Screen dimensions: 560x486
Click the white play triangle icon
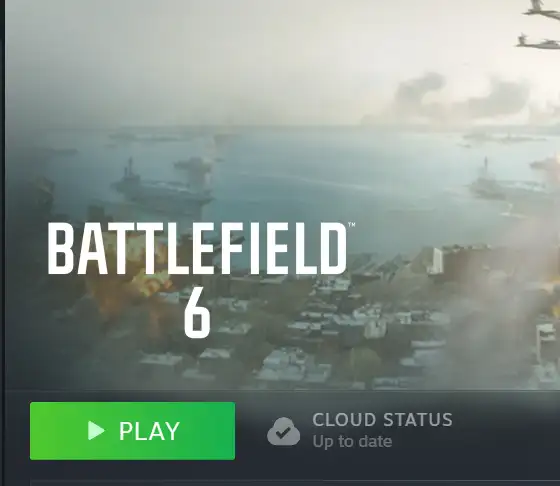pyautogui.click(x=96, y=431)
